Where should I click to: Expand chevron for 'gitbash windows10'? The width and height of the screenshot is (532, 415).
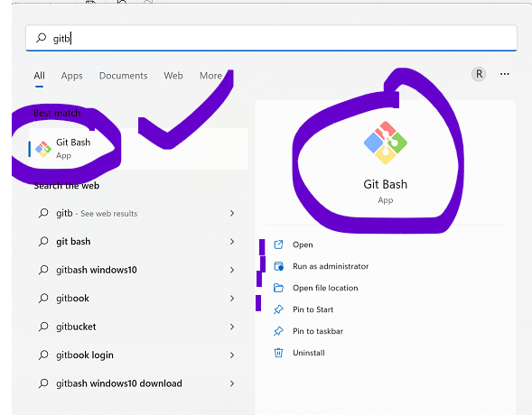click(232, 270)
